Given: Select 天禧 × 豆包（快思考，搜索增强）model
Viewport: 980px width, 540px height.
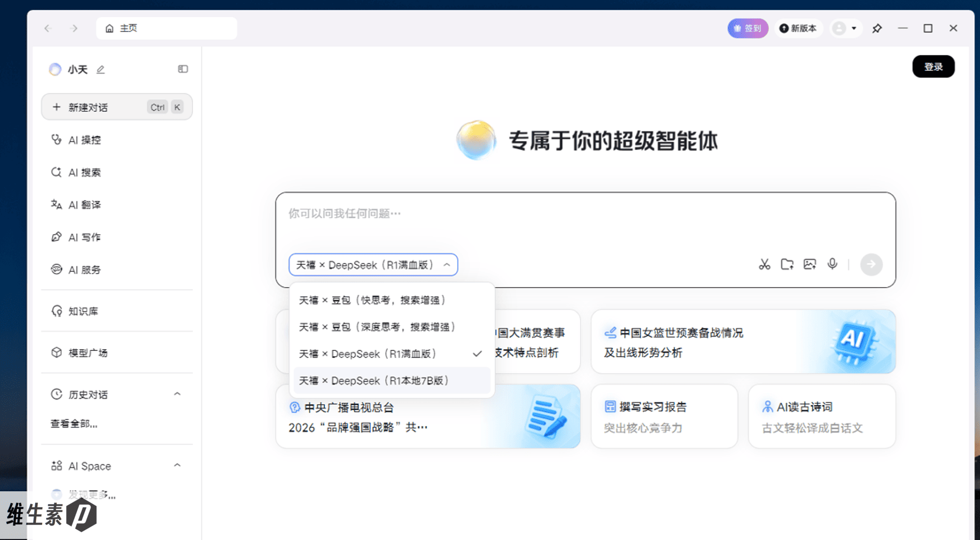Looking at the screenshot, I should 372,300.
